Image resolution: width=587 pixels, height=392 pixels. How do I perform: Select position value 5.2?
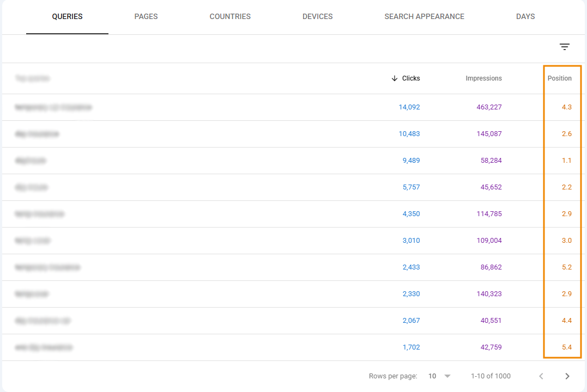tap(566, 267)
